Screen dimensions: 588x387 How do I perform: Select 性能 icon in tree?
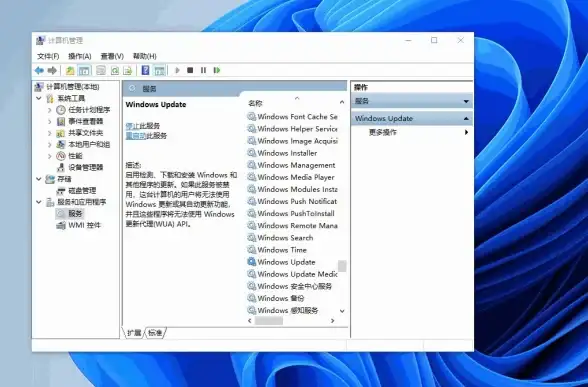tap(61, 156)
